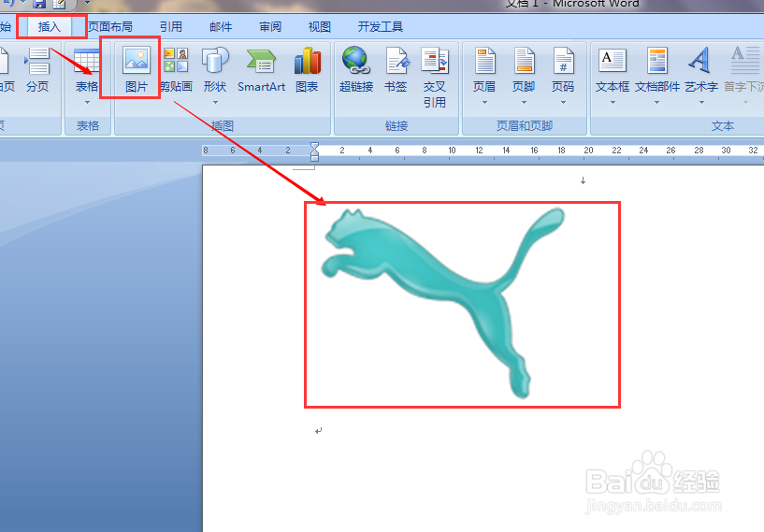Click the horizontal ruler at mark 10
This screenshot has height=532, width=764.
(452, 150)
